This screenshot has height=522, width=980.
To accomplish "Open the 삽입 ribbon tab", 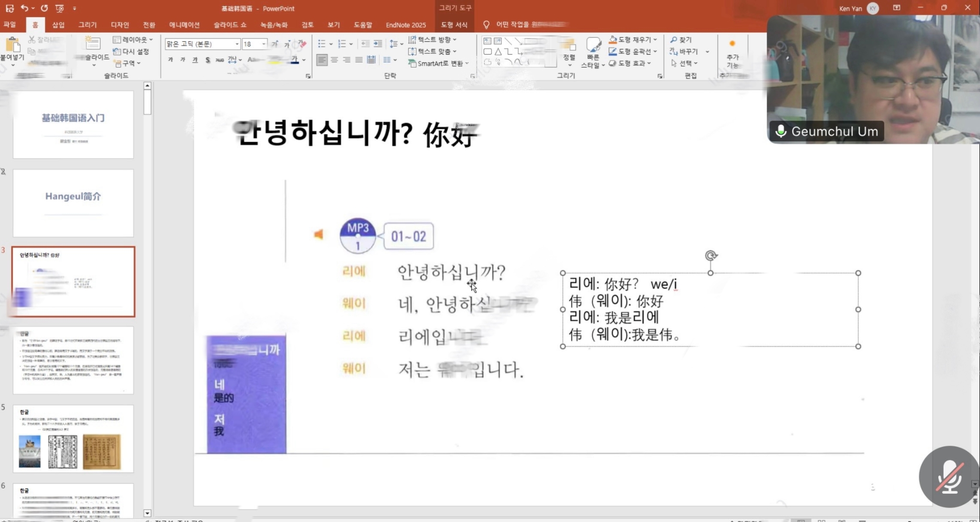I will (x=58, y=25).
